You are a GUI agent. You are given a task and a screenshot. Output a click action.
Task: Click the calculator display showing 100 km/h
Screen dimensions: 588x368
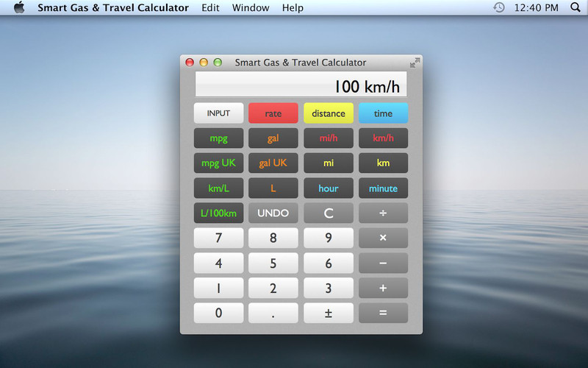coord(301,84)
